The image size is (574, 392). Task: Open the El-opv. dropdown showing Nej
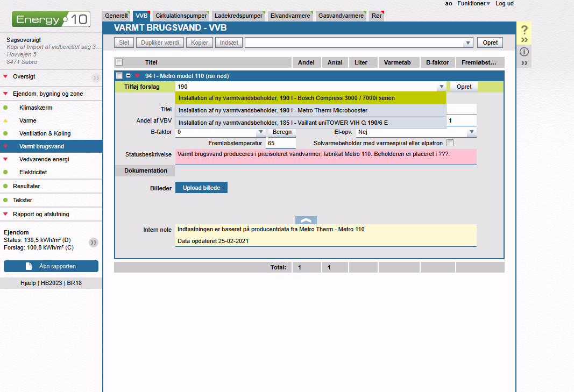[471, 132]
